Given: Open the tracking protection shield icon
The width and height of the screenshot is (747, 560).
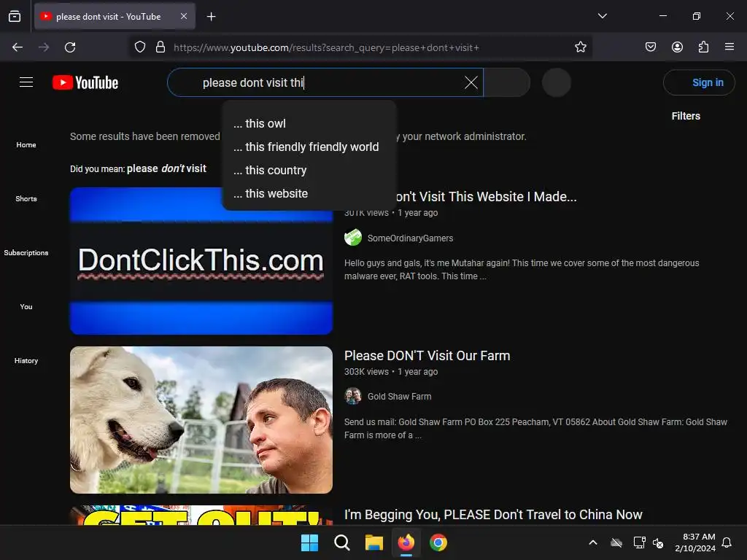Looking at the screenshot, I should point(139,47).
